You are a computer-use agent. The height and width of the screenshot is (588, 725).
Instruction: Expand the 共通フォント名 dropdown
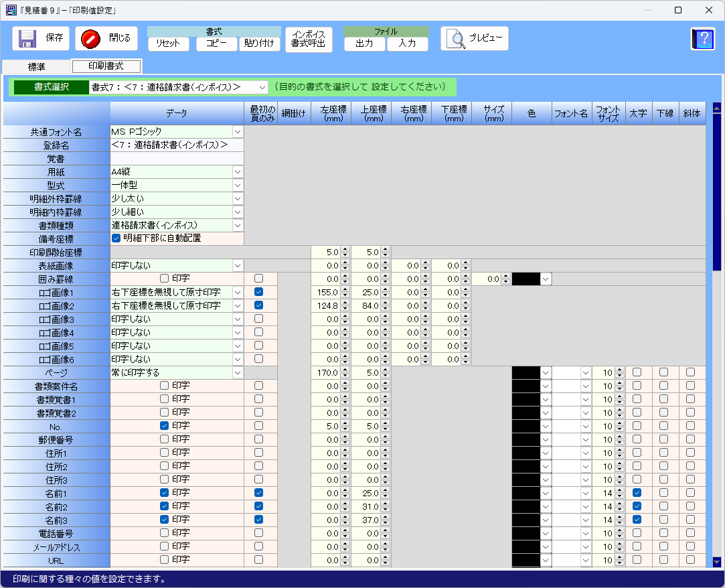tap(238, 132)
